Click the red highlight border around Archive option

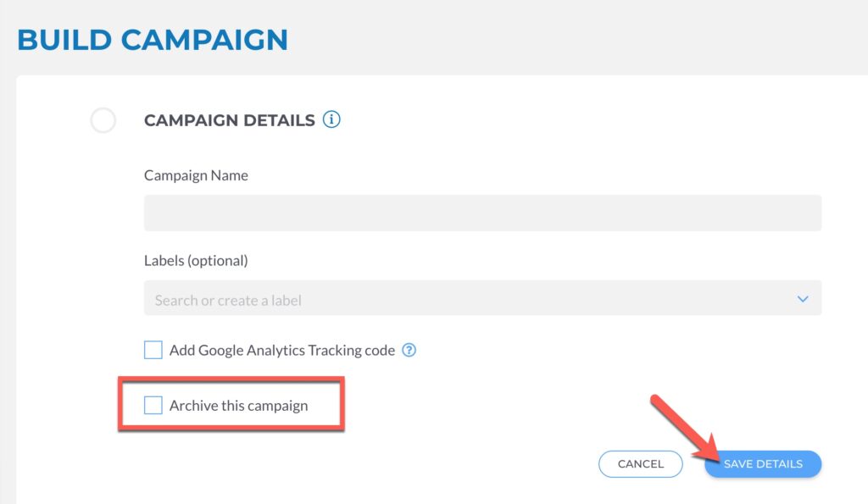(231, 379)
